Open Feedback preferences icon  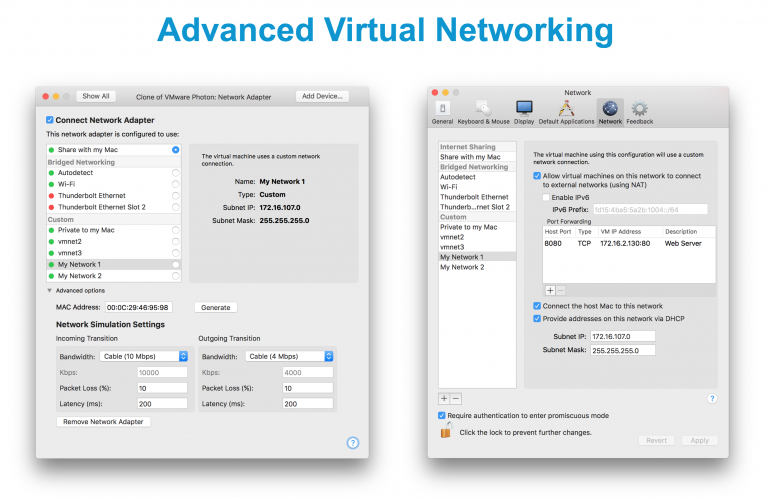pos(640,109)
